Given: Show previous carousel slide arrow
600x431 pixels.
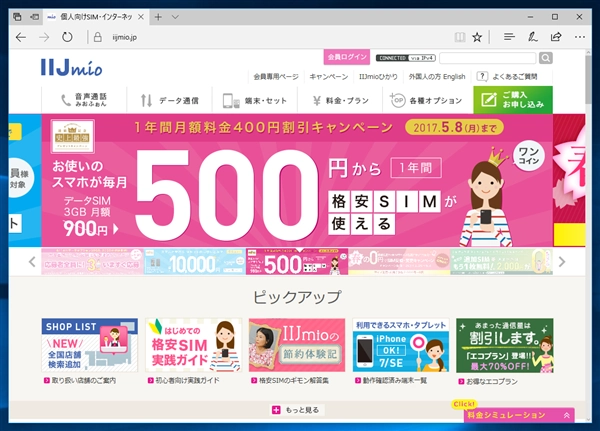Looking at the screenshot, I should pyautogui.click(x=32, y=262).
